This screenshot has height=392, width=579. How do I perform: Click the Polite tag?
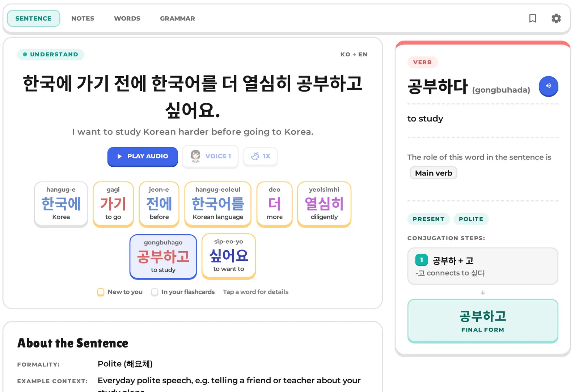(471, 219)
